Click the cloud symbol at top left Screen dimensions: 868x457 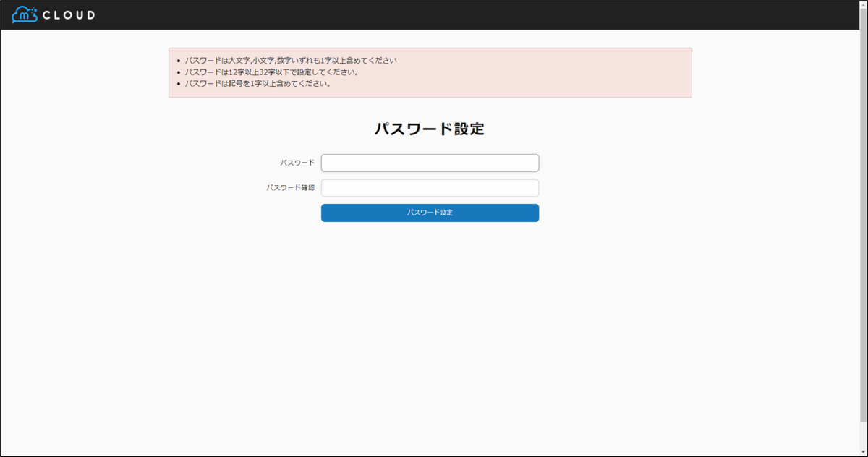tap(24, 13)
